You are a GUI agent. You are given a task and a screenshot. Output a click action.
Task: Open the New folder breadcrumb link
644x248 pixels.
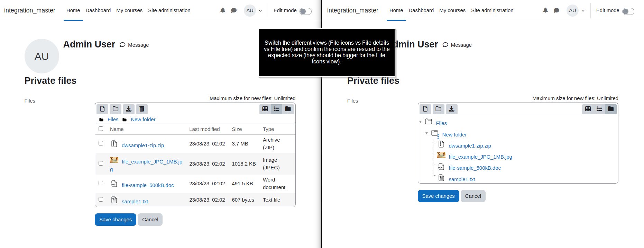(x=143, y=119)
